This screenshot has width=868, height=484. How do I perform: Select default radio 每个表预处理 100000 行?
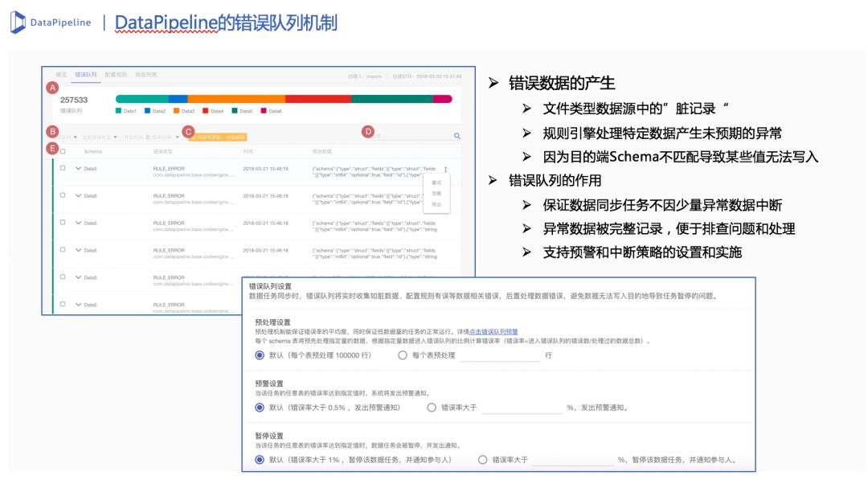(259, 355)
